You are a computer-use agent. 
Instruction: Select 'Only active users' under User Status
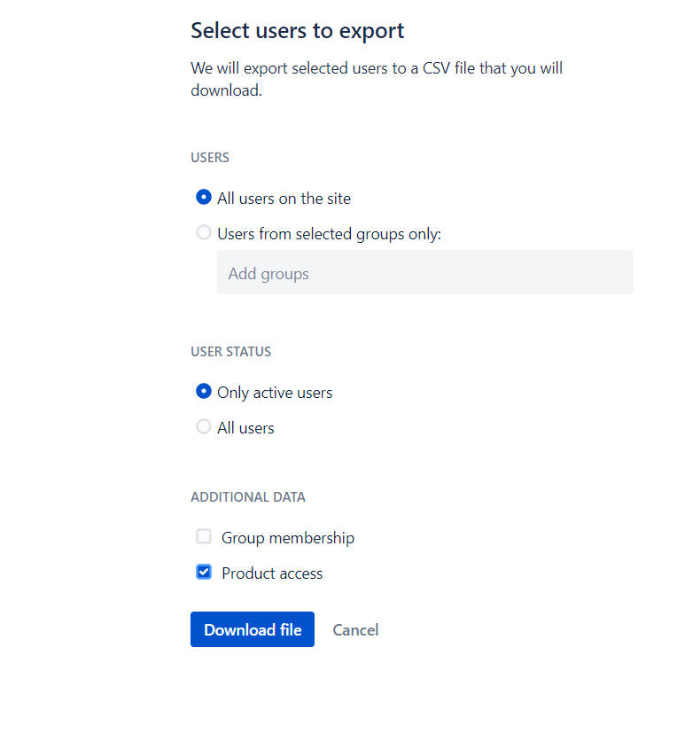click(204, 391)
